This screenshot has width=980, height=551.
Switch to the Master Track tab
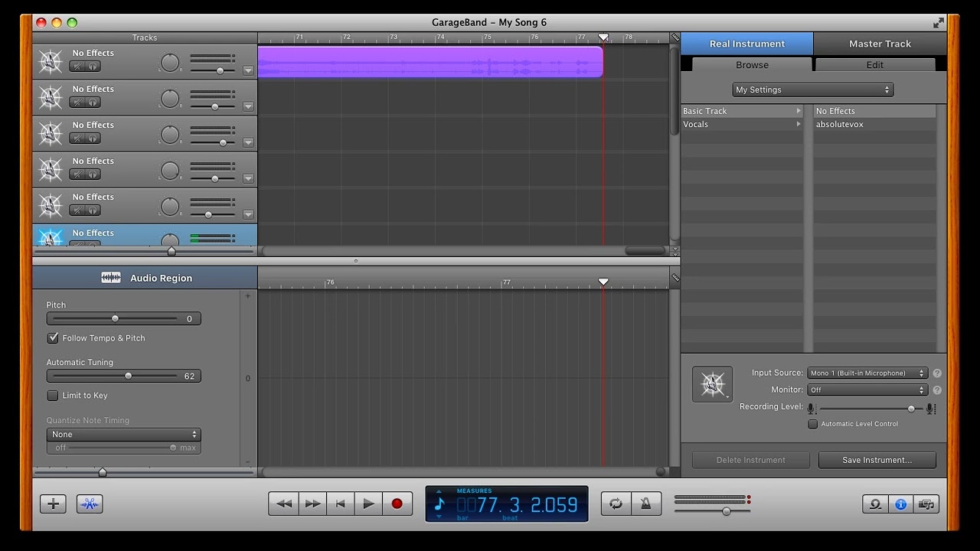880,44
